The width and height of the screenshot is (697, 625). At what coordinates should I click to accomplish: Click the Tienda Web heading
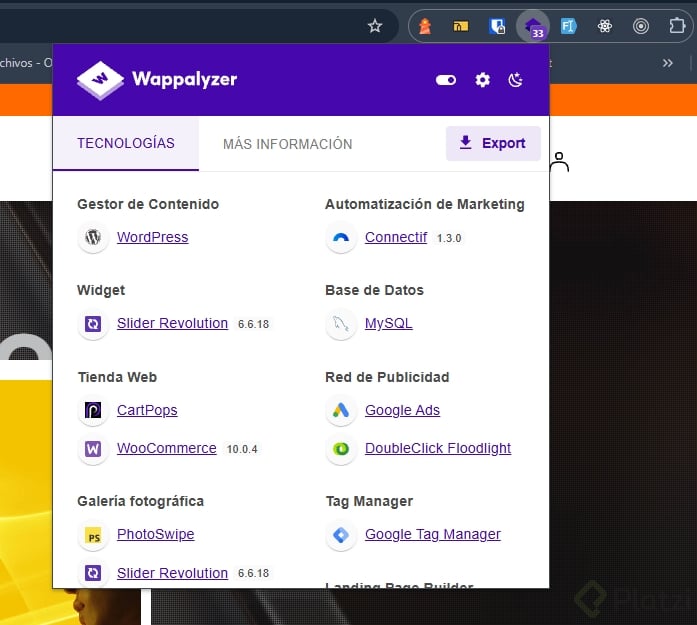[x=117, y=377]
